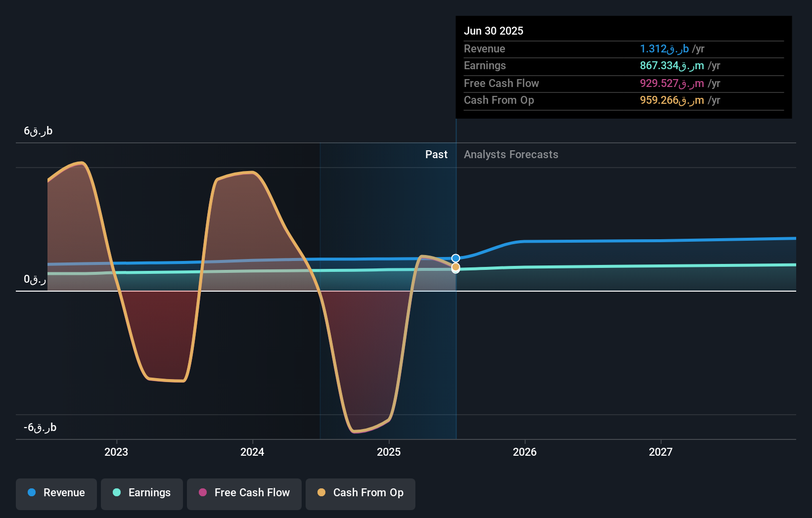The image size is (812, 518).
Task: Click the blue Revenue data point marker
Action: click(x=455, y=258)
